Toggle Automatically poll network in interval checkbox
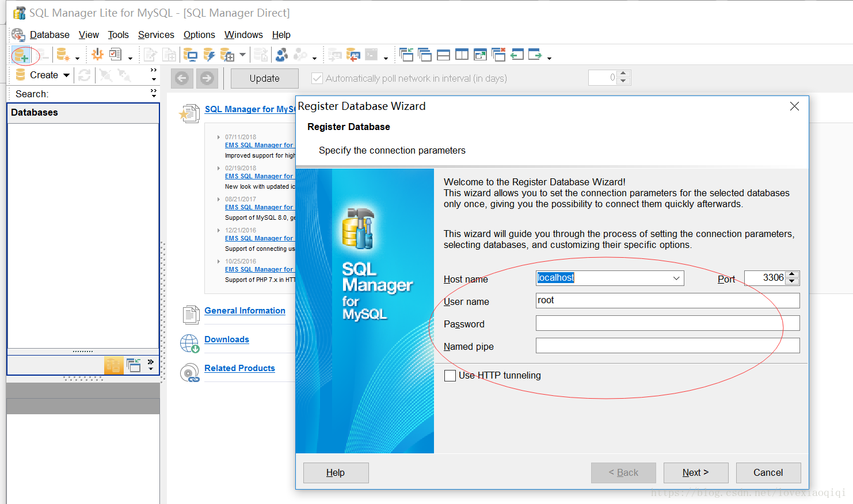The width and height of the screenshot is (853, 504). pos(317,78)
